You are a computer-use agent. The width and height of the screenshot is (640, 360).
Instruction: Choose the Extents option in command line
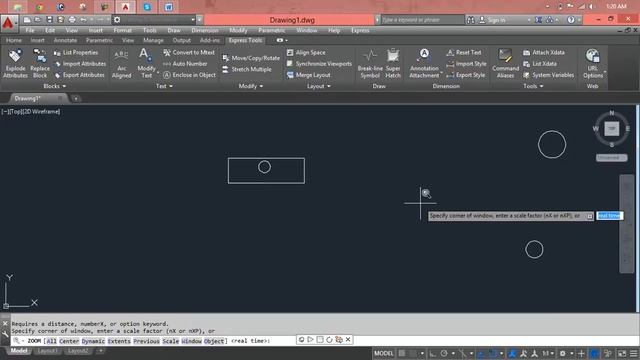point(119,341)
